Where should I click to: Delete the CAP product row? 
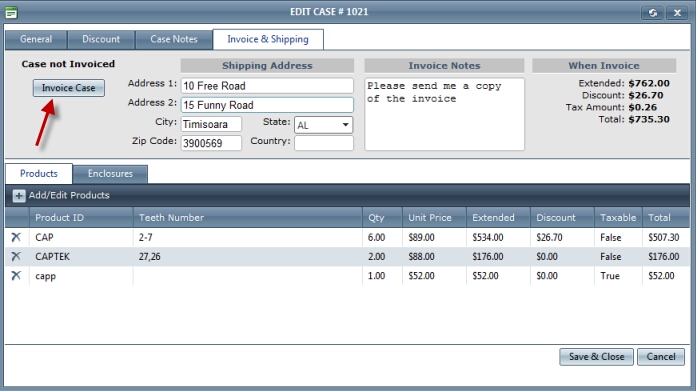click(x=16, y=237)
